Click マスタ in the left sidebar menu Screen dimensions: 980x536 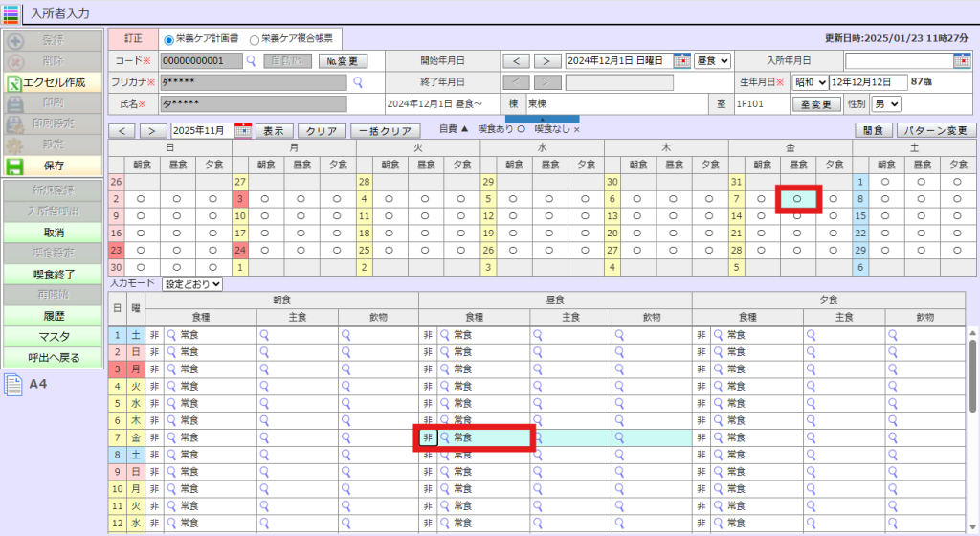click(54, 336)
